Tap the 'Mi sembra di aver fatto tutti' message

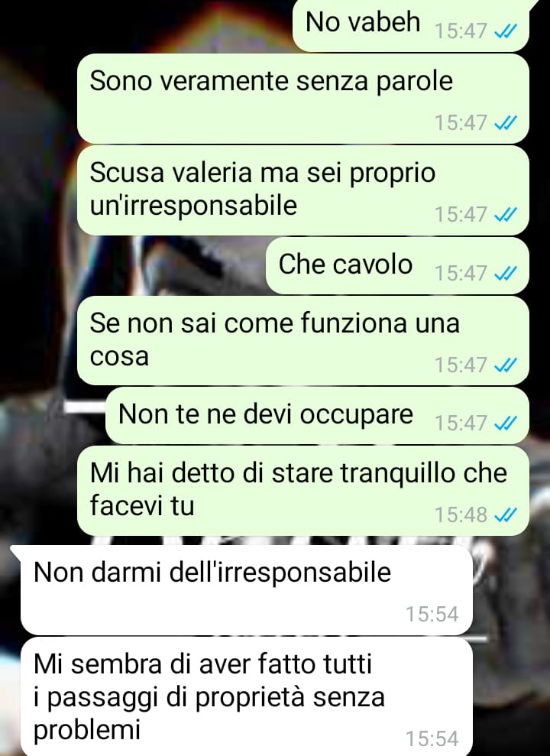246,696
